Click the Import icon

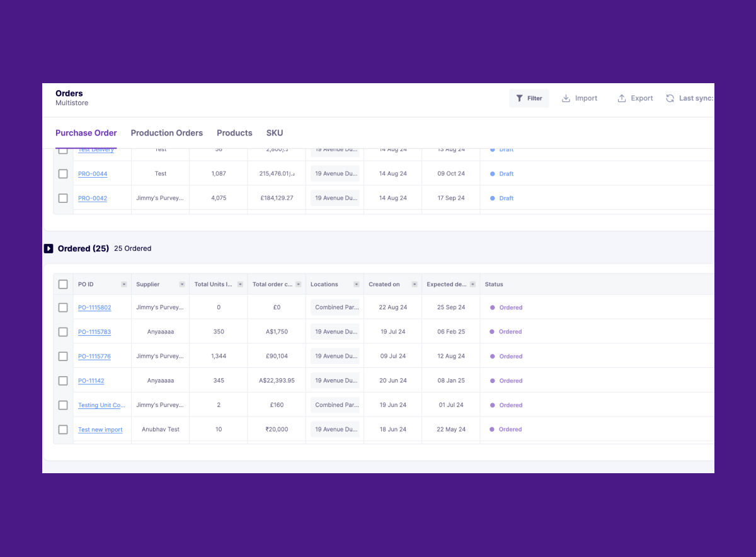(566, 98)
